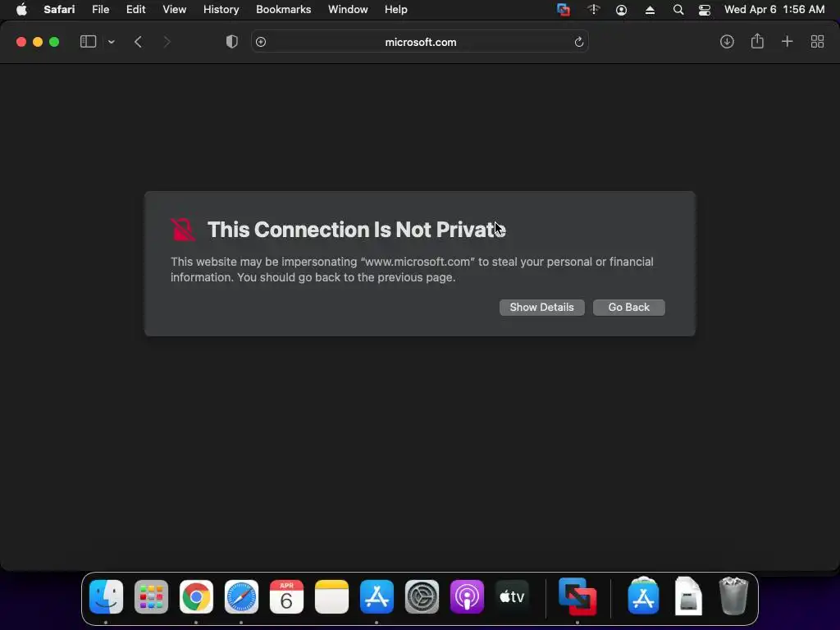Click the user account menu bar icon
Screen dimensions: 840x630
(x=622, y=10)
